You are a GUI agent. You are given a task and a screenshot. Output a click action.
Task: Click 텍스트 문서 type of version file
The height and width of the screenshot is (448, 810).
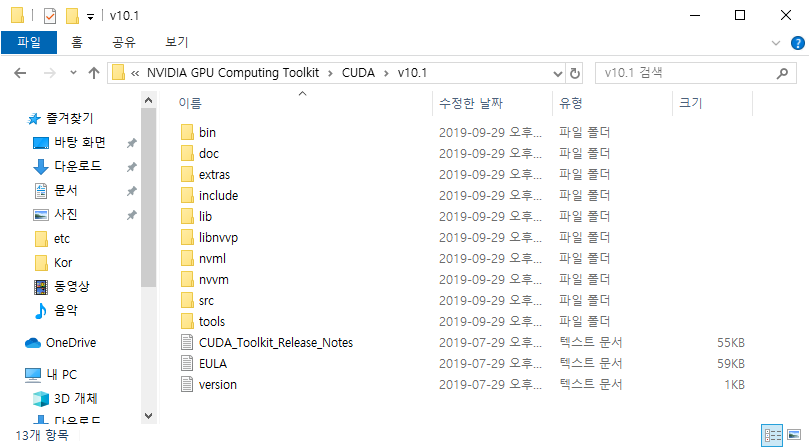click(590, 384)
